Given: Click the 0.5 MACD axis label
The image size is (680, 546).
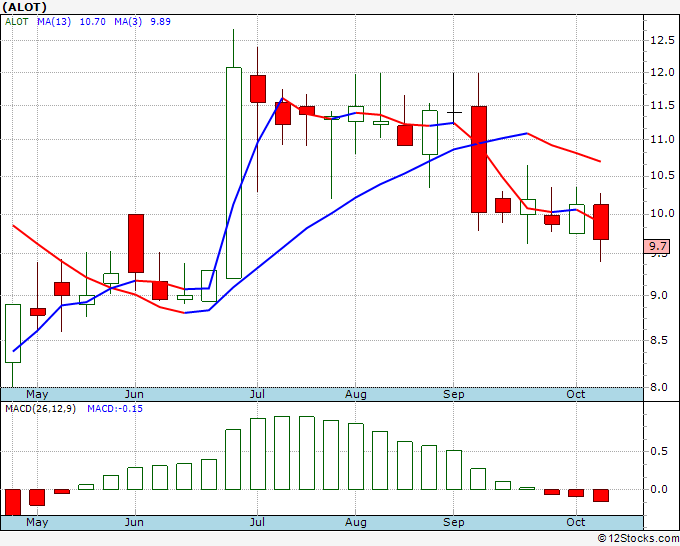Looking at the screenshot, I should click(659, 451).
